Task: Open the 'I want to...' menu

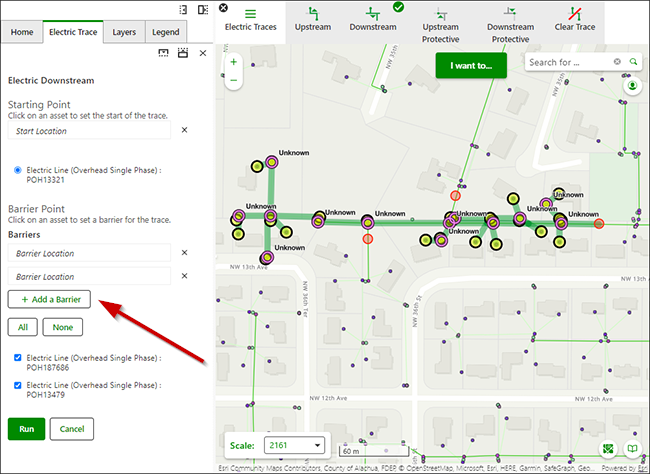Action: pyautogui.click(x=471, y=66)
